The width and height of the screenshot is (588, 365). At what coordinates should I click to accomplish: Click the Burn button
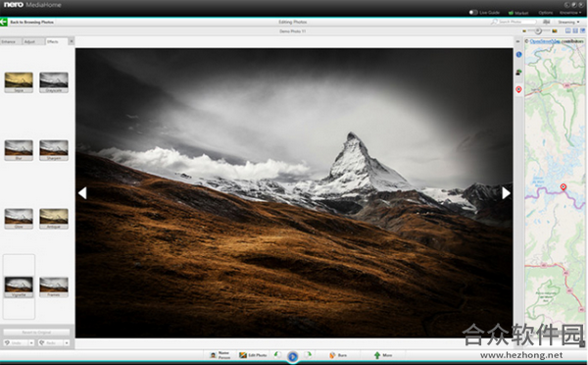(x=338, y=355)
